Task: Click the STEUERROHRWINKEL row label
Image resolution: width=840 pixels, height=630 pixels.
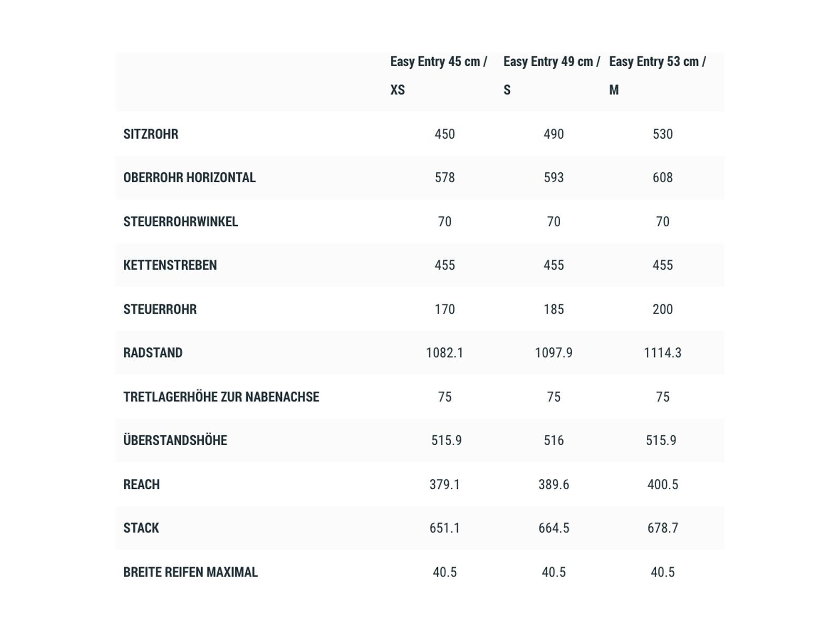Action: point(181,222)
